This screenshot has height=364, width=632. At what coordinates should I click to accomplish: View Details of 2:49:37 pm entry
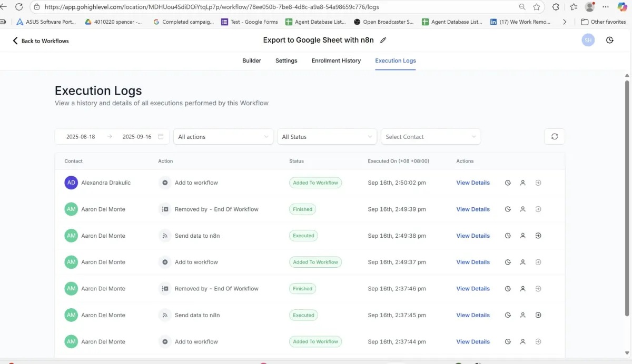click(473, 262)
